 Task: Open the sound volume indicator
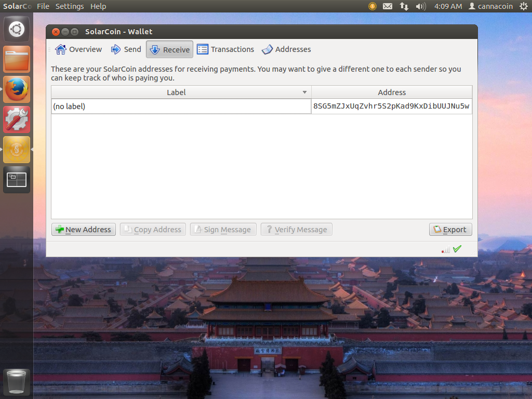[x=421, y=6]
